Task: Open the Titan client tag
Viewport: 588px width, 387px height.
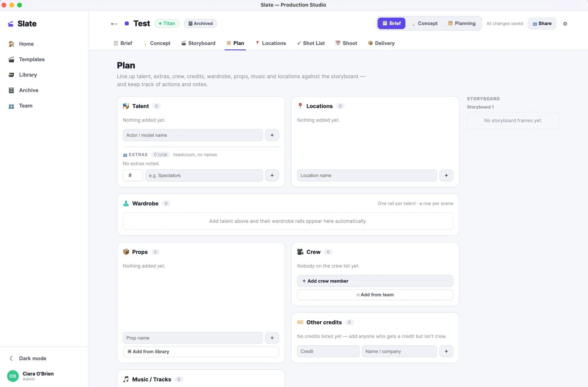Action: click(167, 24)
